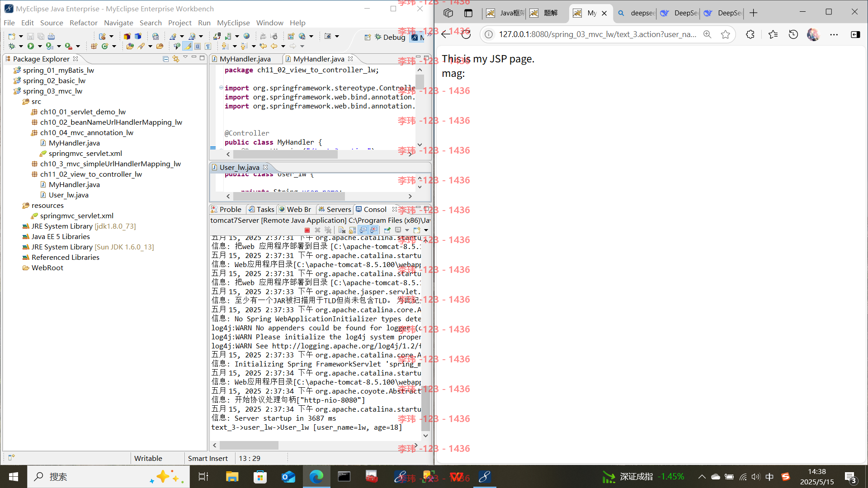Screen dimensions: 868x488
Task: Open browser history clock icon
Action: tap(793, 34)
